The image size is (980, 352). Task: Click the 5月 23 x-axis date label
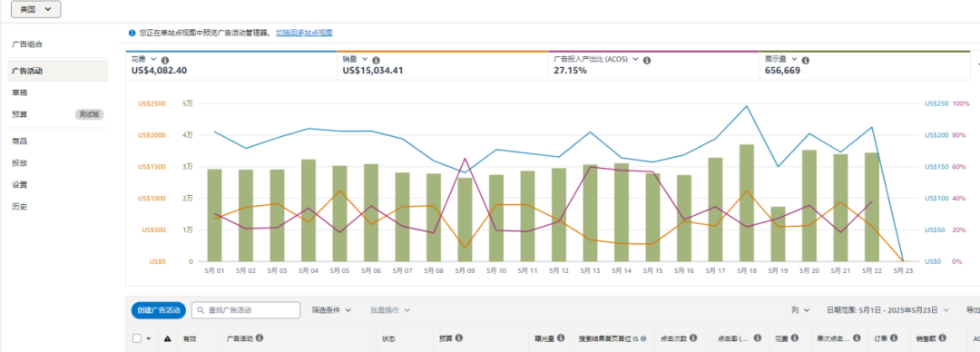[x=903, y=271]
